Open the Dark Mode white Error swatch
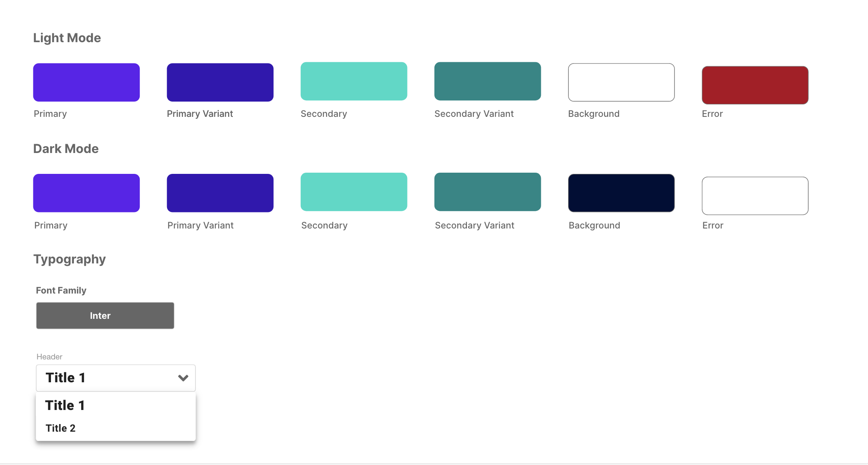This screenshot has height=465, width=868. (755, 196)
